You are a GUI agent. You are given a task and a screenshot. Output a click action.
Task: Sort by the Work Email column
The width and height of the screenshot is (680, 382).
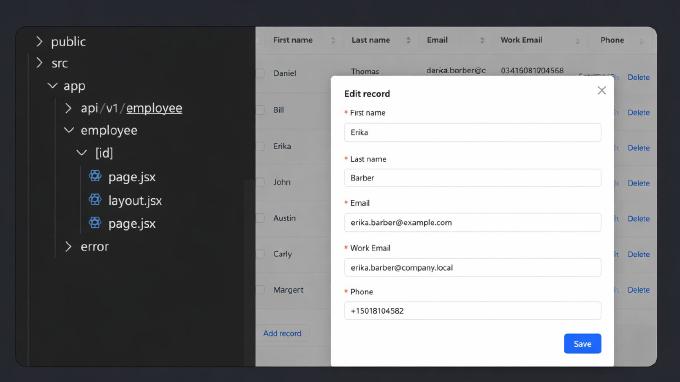coord(578,41)
